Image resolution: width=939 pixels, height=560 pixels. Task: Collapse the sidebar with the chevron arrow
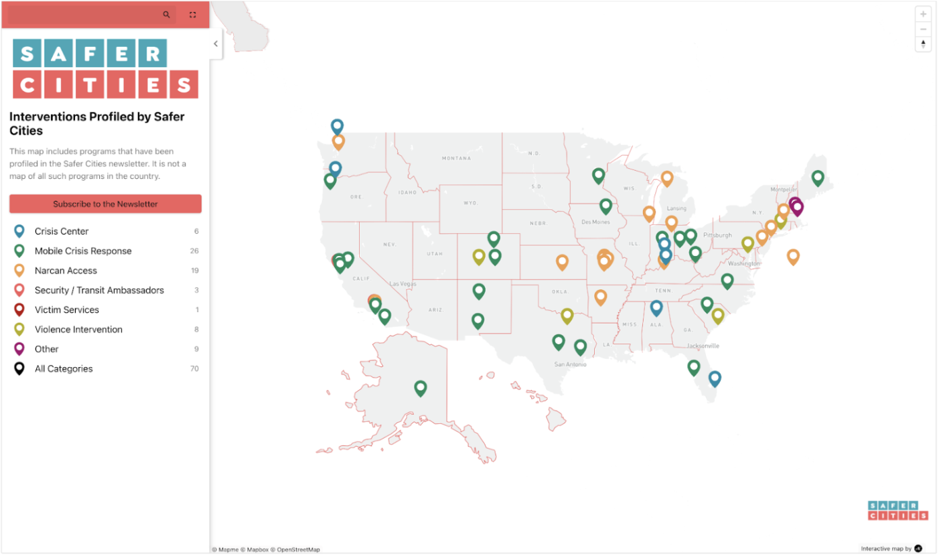[x=216, y=44]
